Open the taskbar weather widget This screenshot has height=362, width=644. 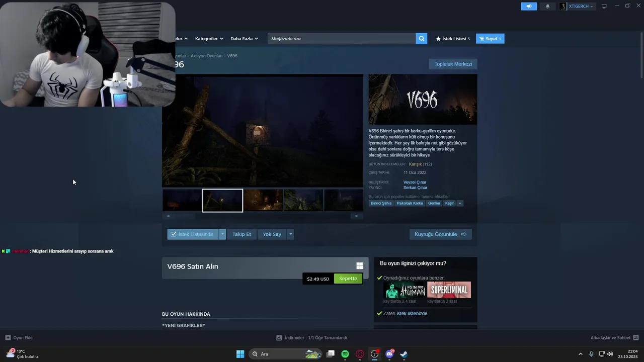[22, 353]
